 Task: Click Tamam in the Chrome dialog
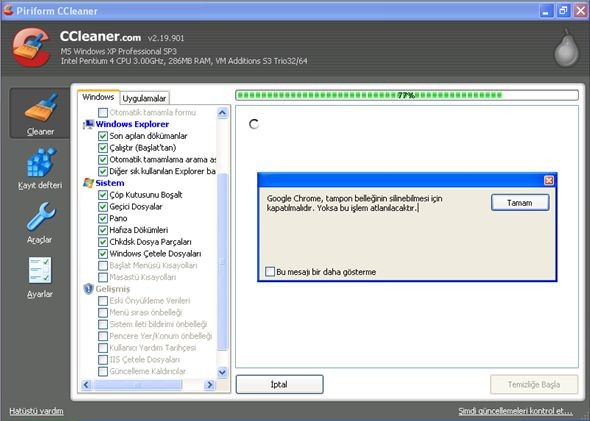click(520, 203)
